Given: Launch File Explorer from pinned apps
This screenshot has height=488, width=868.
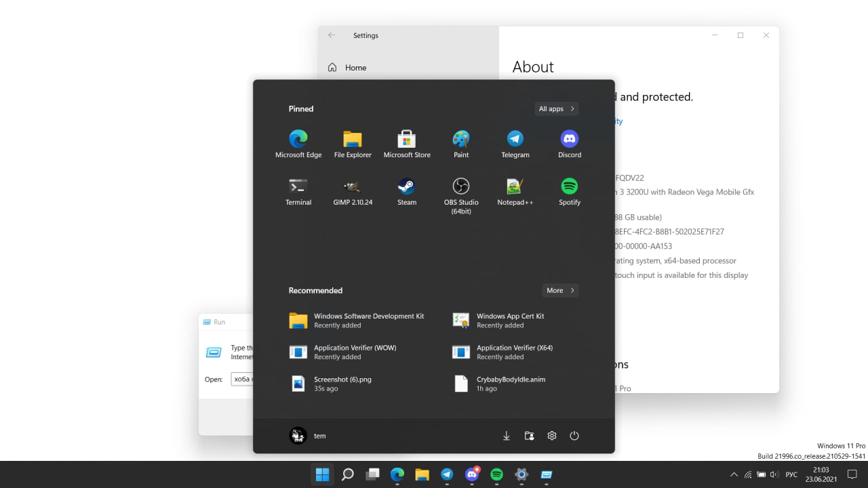Looking at the screenshot, I should [x=353, y=144].
